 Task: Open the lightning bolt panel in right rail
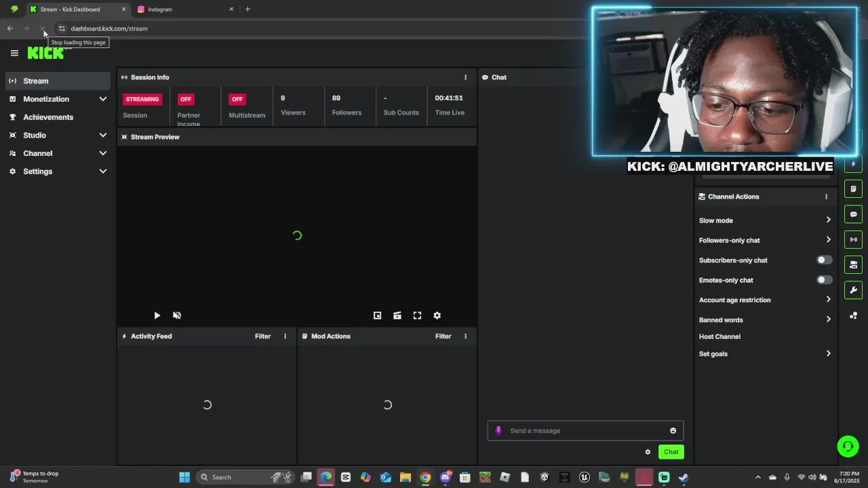[x=853, y=164]
